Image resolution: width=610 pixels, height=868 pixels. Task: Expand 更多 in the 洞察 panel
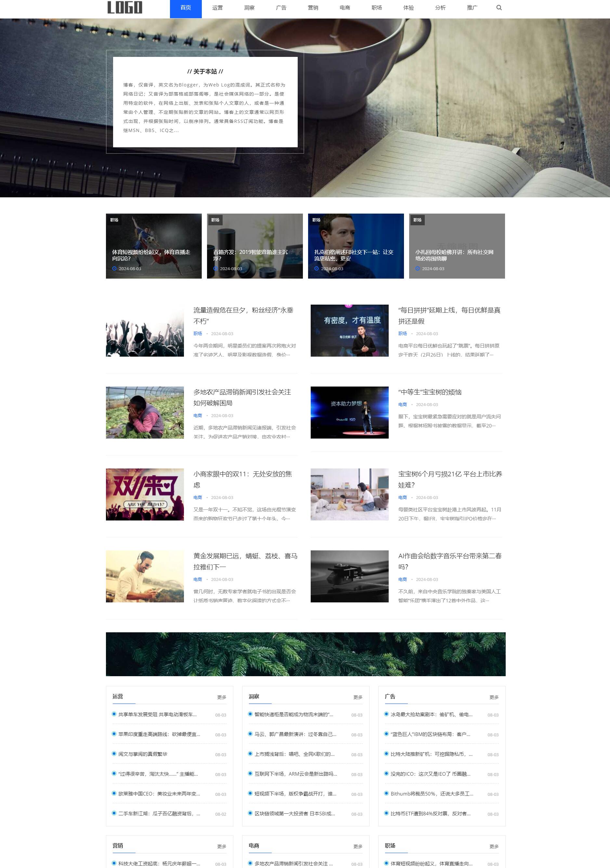pyautogui.click(x=357, y=697)
